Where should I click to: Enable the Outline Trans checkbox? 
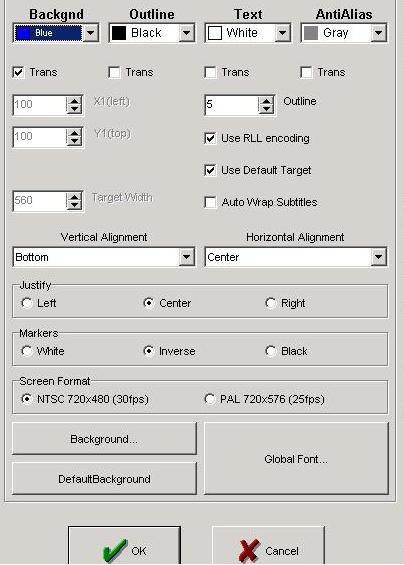(x=114, y=72)
